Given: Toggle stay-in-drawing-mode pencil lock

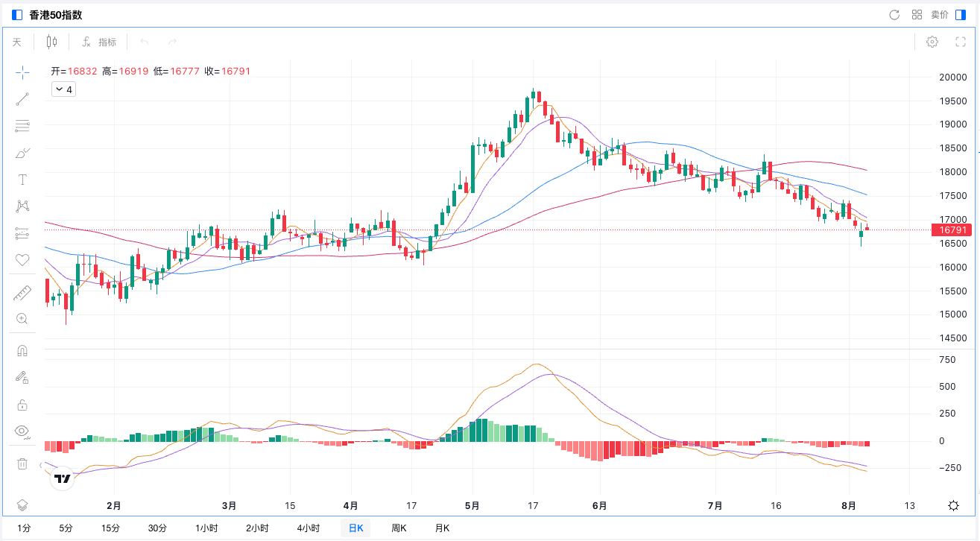Looking at the screenshot, I should coord(22,377).
